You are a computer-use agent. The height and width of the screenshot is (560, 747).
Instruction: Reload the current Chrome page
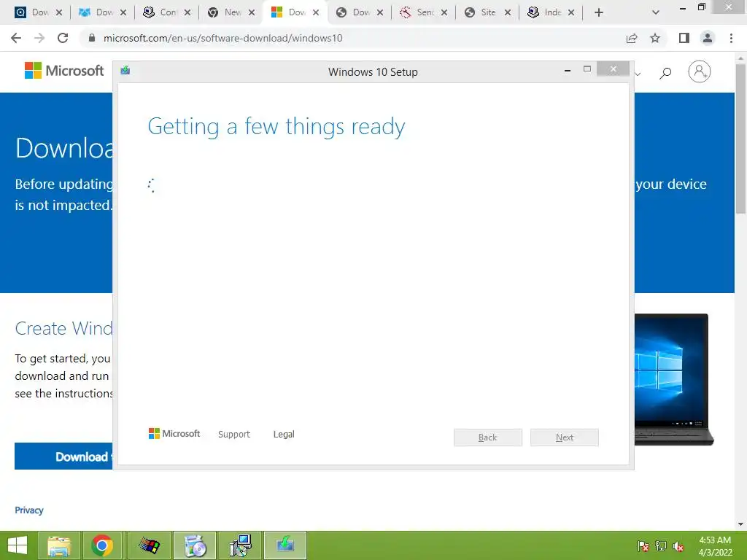pyautogui.click(x=63, y=38)
